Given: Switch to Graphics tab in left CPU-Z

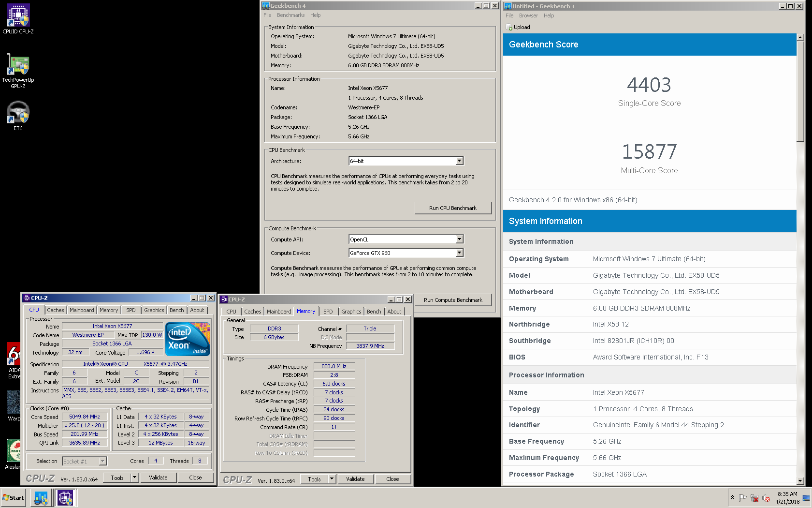Looking at the screenshot, I should (x=154, y=310).
